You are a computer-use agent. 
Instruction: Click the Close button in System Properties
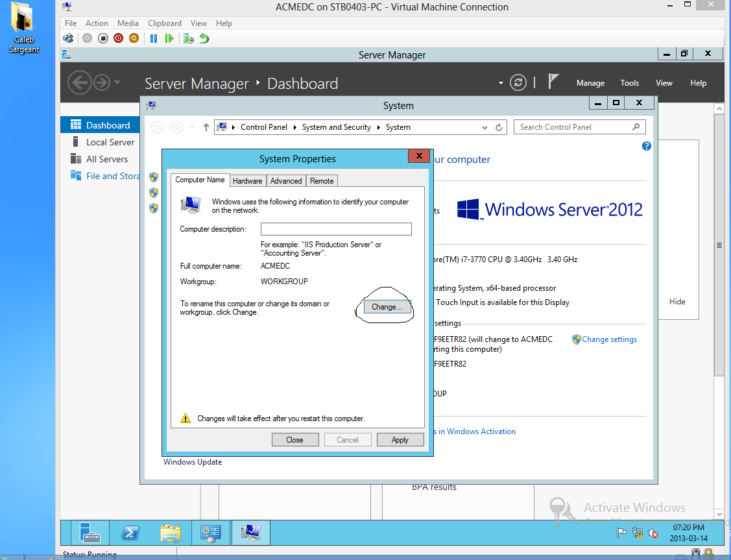(x=294, y=440)
